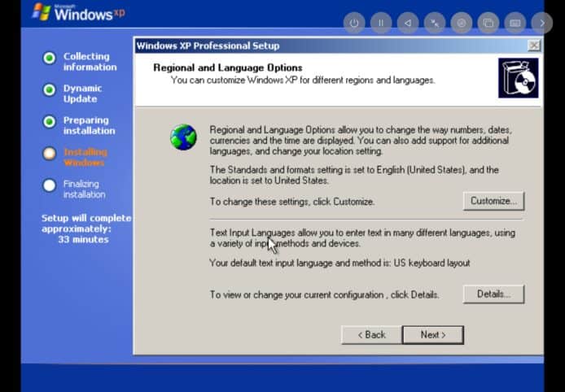Click the globe icon in setup dialog
The width and height of the screenshot is (565, 392).
coord(183,137)
